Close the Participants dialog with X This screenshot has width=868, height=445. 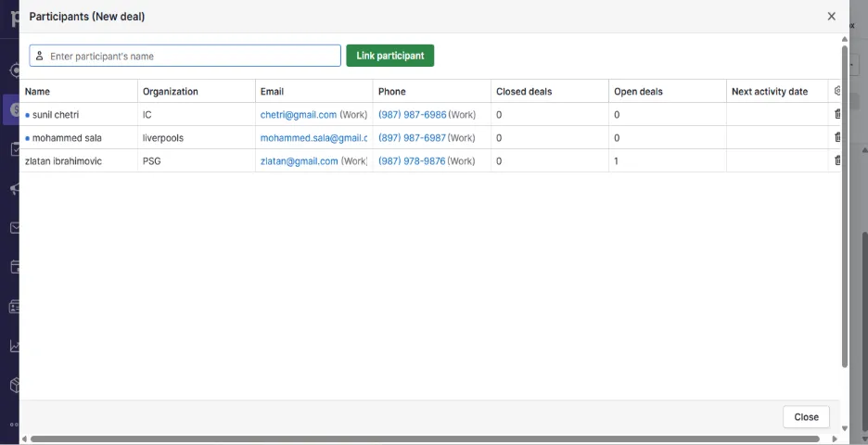click(x=831, y=17)
